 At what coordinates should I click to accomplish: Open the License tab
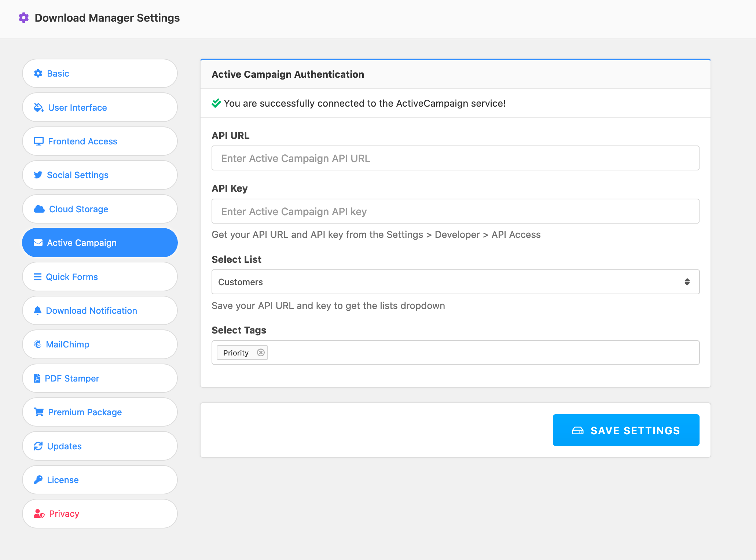[x=100, y=480]
